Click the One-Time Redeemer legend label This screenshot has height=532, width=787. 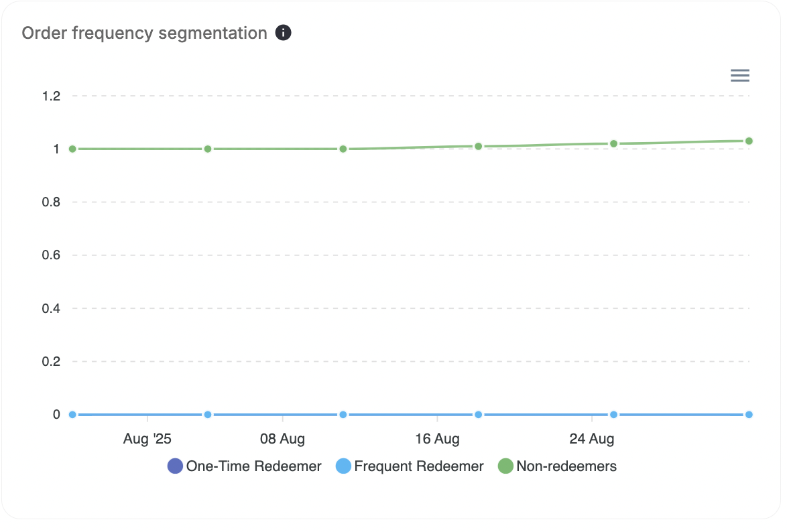(x=255, y=466)
